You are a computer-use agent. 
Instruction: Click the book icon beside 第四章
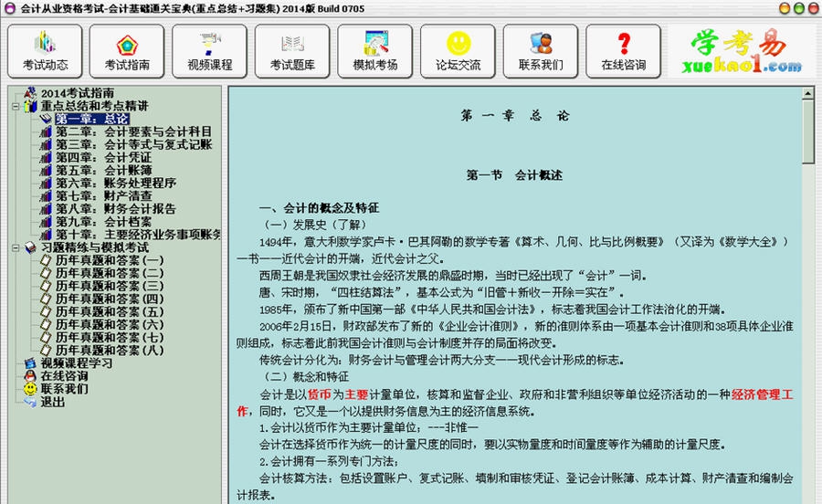pyautogui.click(x=47, y=157)
